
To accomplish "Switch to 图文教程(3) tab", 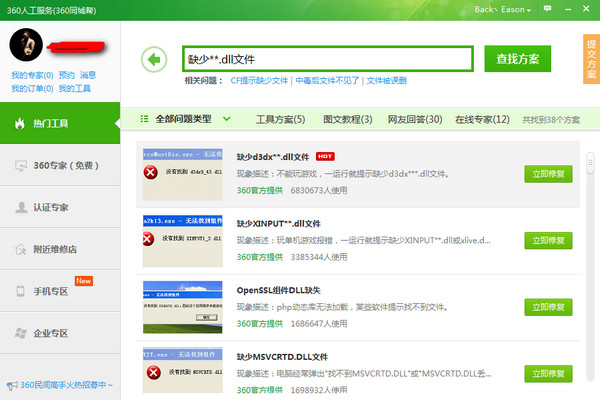I will pyautogui.click(x=347, y=119).
